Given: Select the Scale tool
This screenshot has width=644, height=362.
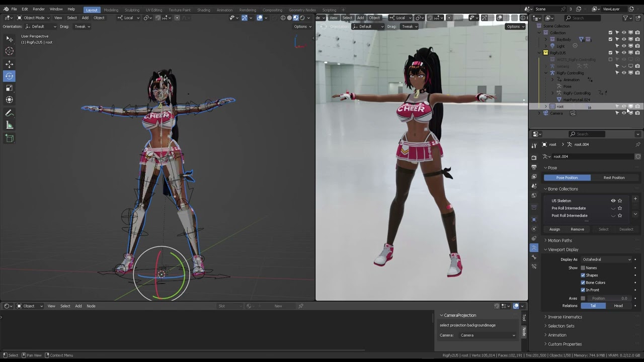Looking at the screenshot, I should pos(10,88).
